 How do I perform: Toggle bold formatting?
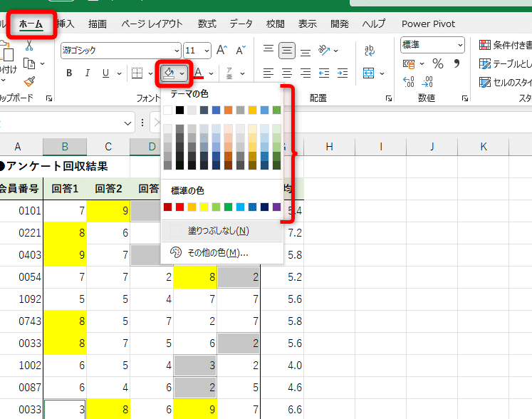(69, 73)
